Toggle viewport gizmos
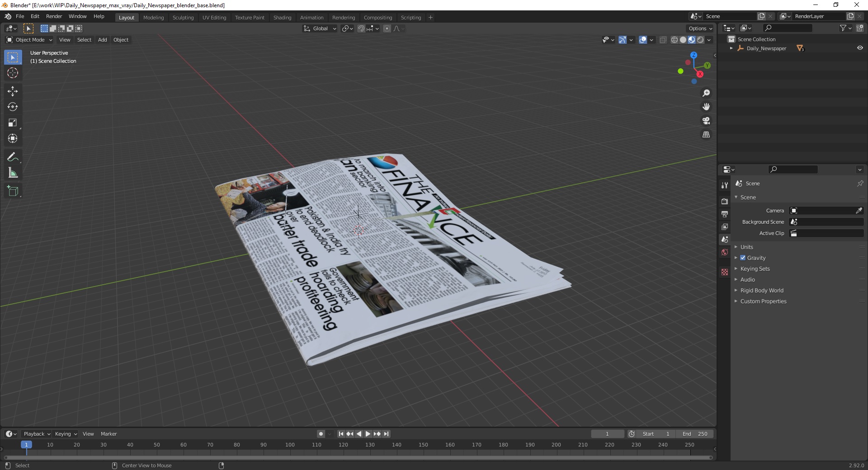The height and width of the screenshot is (470, 868). [623, 40]
